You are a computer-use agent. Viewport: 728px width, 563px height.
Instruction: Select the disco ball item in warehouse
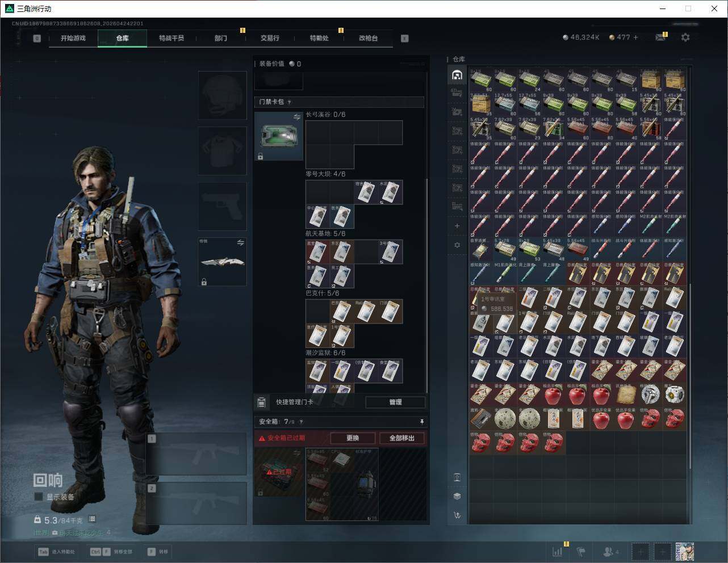[650, 394]
